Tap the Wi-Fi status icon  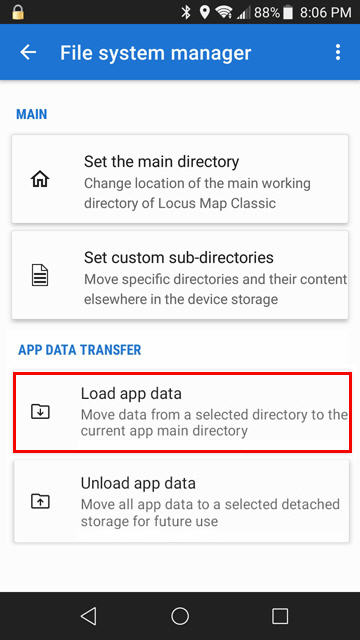(x=224, y=12)
